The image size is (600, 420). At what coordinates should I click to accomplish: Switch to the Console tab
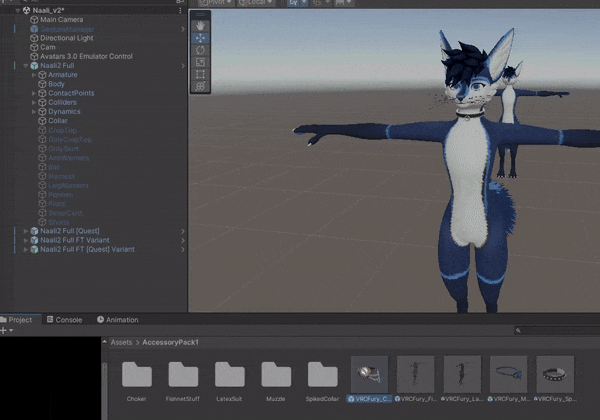click(x=69, y=320)
